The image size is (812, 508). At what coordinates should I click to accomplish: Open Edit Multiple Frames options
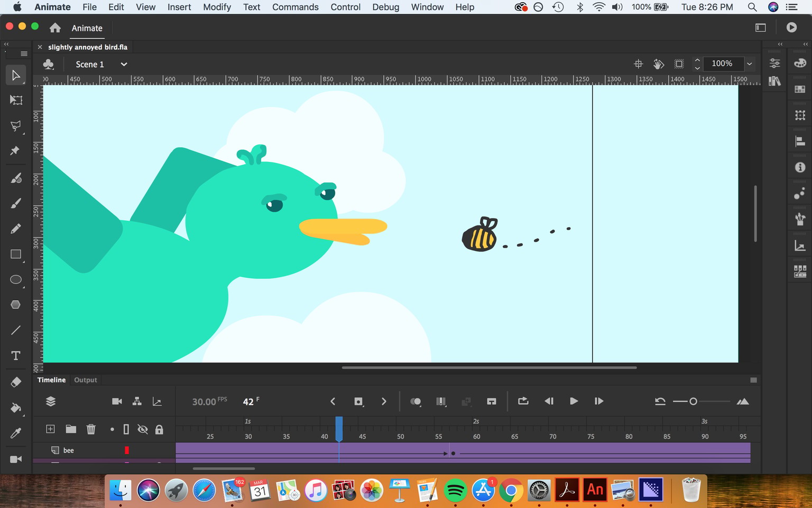[x=441, y=402]
